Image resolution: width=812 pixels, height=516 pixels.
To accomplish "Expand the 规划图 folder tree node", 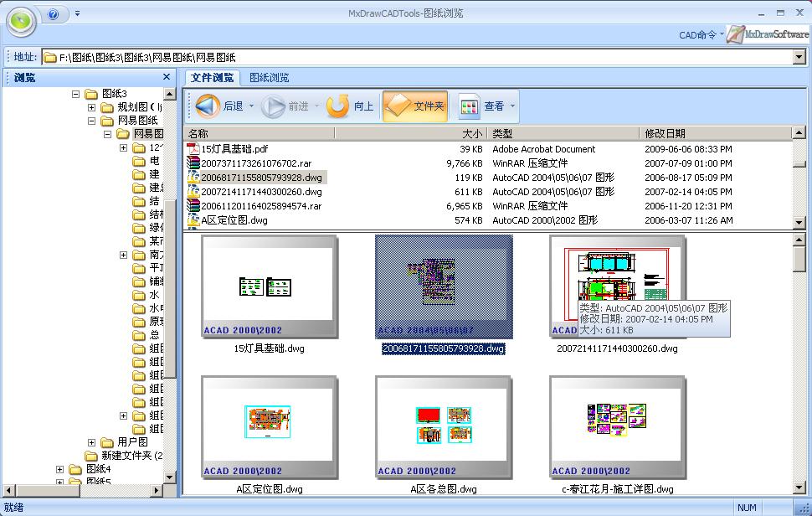I will (92, 107).
